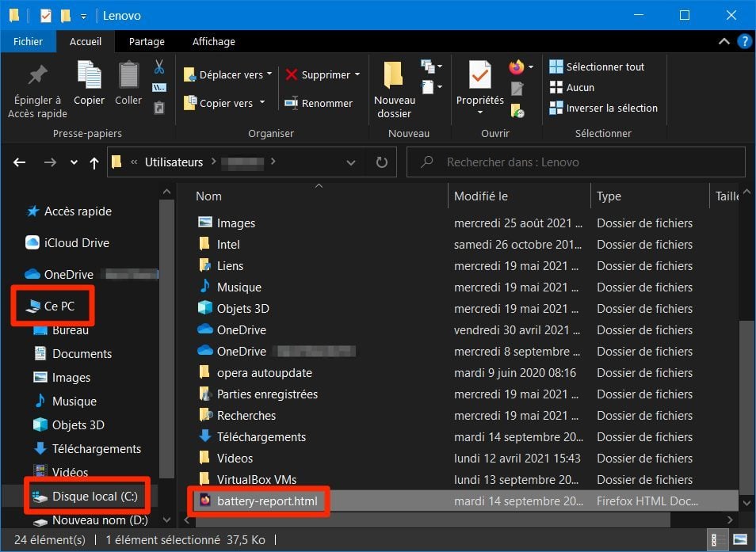Select Documents in the navigation pane
Image resolution: width=756 pixels, height=552 pixels.
(x=73, y=353)
